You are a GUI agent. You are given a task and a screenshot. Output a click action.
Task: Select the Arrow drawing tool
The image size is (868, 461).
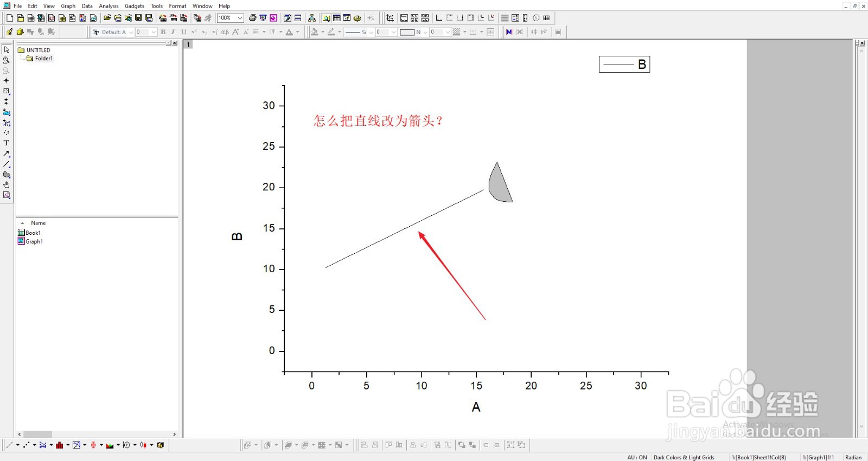[7, 153]
